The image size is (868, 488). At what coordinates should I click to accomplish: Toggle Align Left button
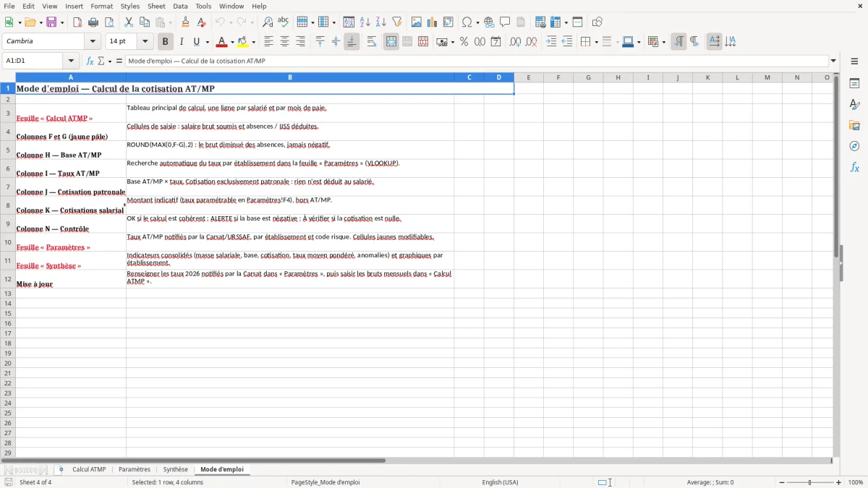tap(269, 42)
